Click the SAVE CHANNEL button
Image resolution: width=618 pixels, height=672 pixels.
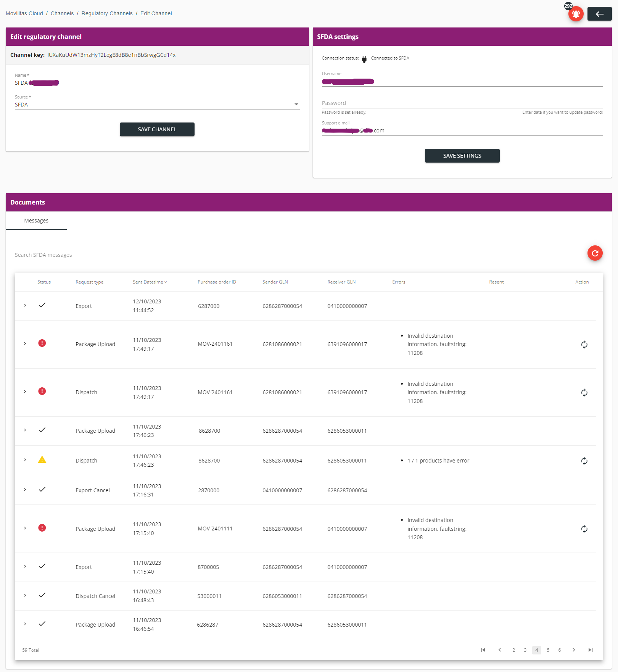pos(157,129)
